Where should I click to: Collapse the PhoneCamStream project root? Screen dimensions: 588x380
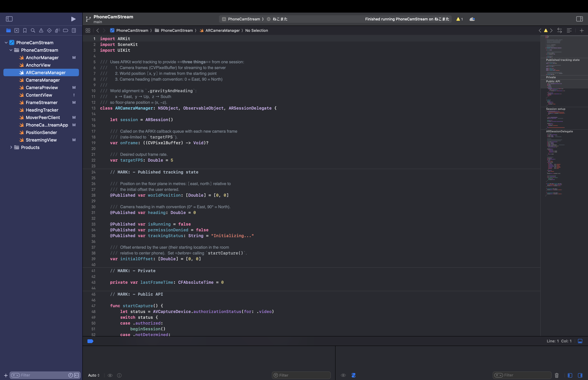coord(6,43)
